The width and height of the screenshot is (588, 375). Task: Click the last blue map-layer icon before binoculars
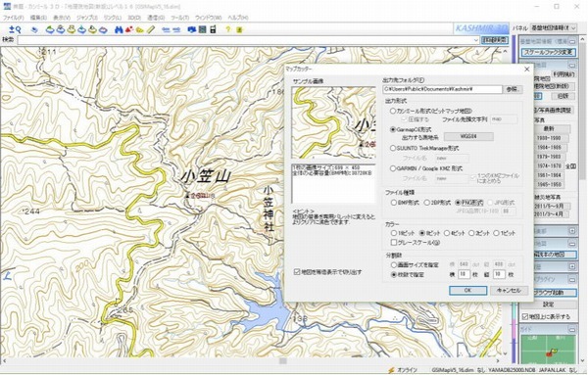tap(103, 29)
